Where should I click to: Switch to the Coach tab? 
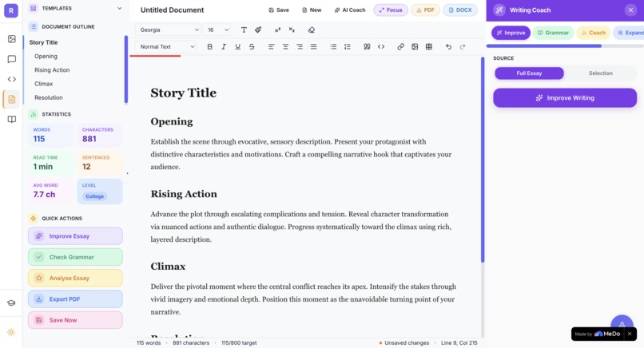coord(593,33)
